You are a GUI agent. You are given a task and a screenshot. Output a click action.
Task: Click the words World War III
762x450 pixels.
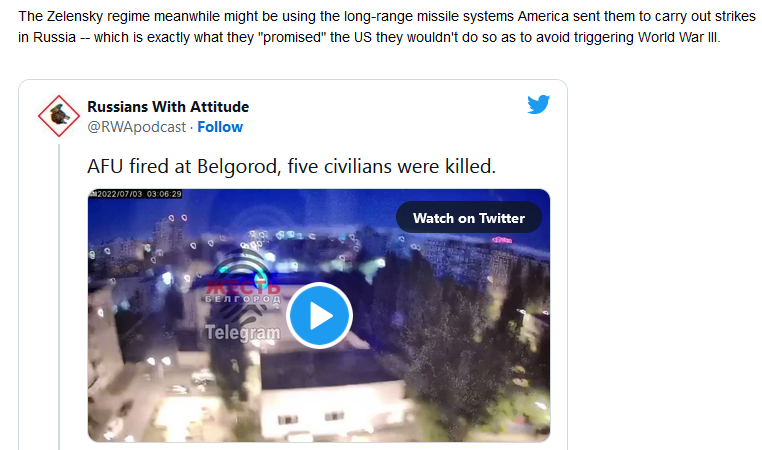coord(678,37)
